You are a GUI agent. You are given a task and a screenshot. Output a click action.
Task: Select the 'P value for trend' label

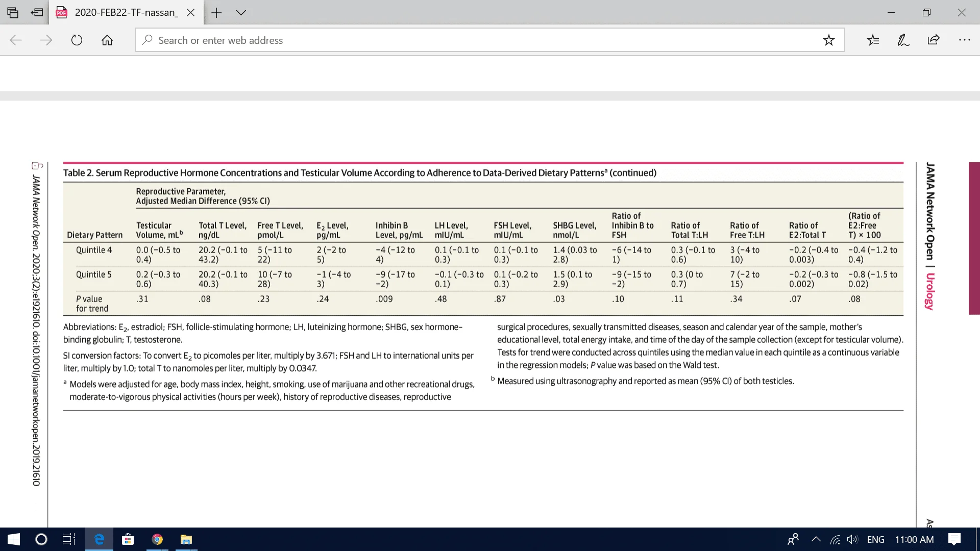92,304
